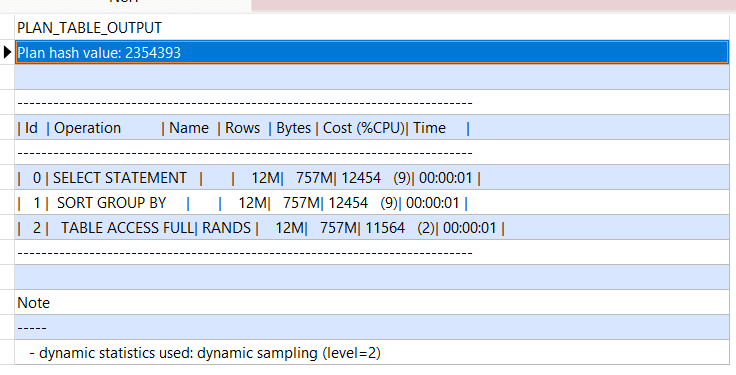
Task: Select the SELECT STATEMENT plan row
Action: [x=372, y=178]
